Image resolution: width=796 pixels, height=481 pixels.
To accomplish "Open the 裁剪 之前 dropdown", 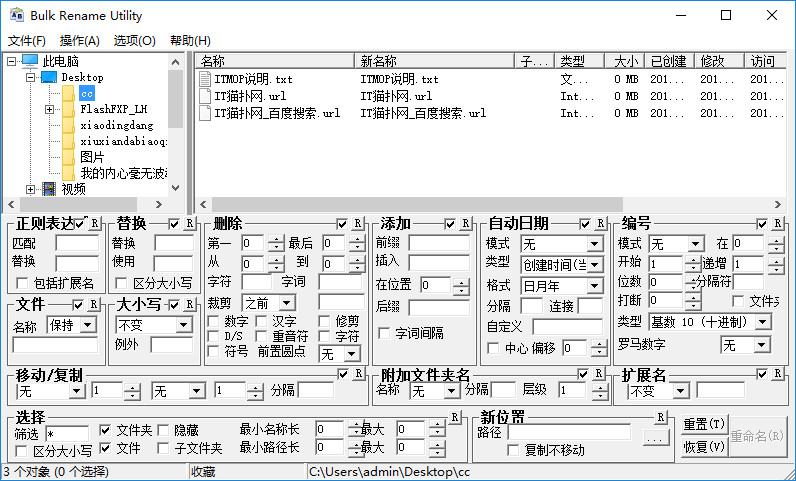I will pyautogui.click(x=287, y=304).
